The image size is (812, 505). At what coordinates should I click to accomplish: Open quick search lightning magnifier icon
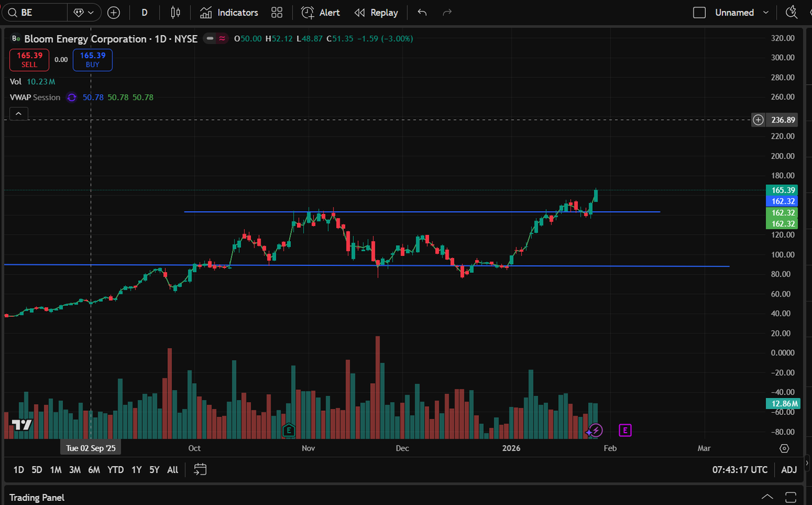(x=791, y=12)
